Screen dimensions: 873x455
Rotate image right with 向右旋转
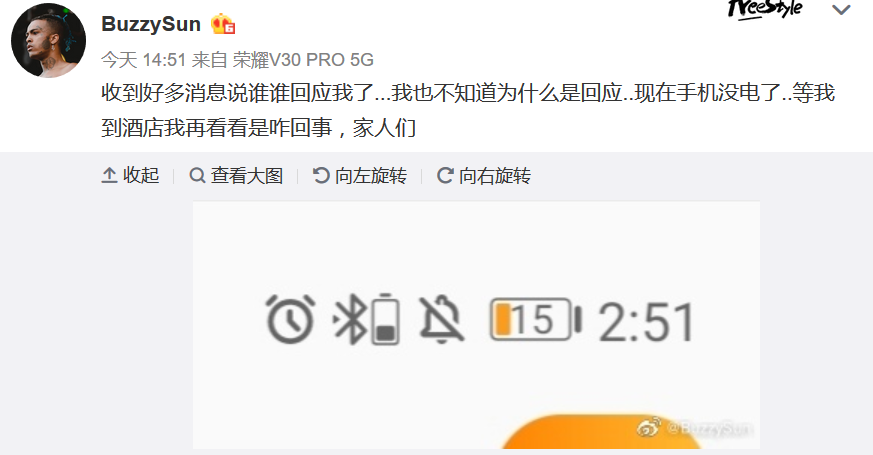tap(484, 175)
